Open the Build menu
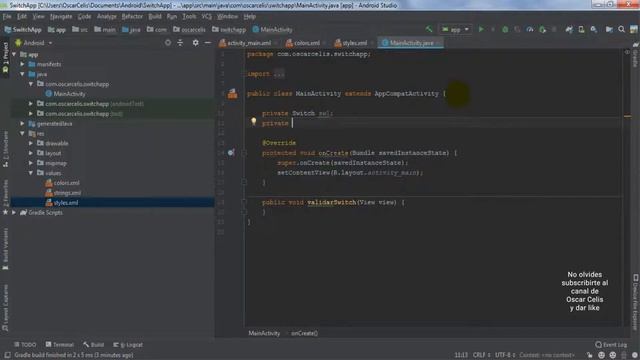The image size is (640, 360). pyautogui.click(x=155, y=17)
